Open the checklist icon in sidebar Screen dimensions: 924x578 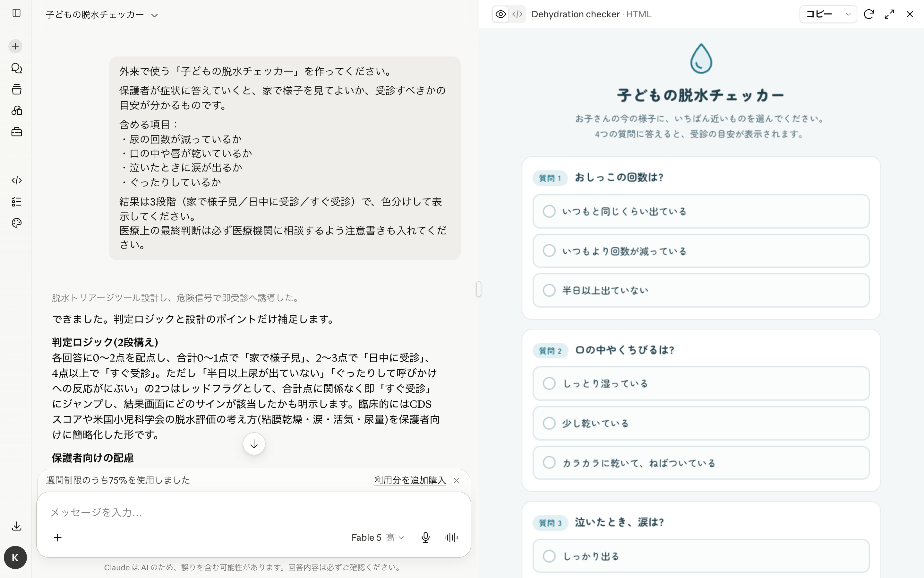click(x=16, y=202)
